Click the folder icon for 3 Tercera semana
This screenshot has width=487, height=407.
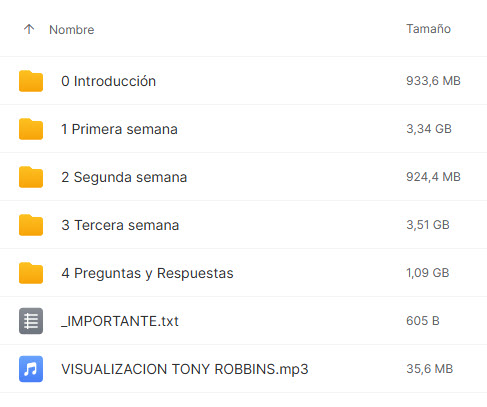31,225
